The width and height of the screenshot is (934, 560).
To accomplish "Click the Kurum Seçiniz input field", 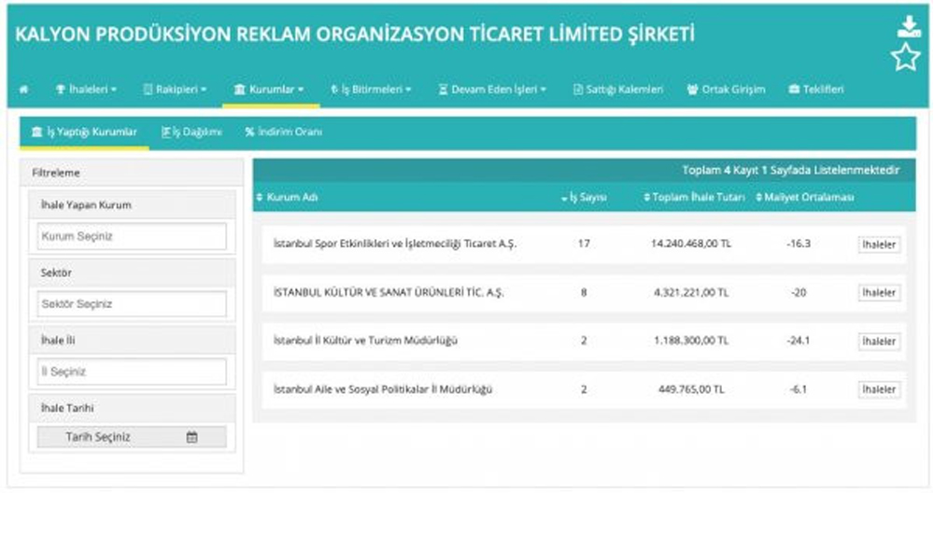I will (132, 237).
